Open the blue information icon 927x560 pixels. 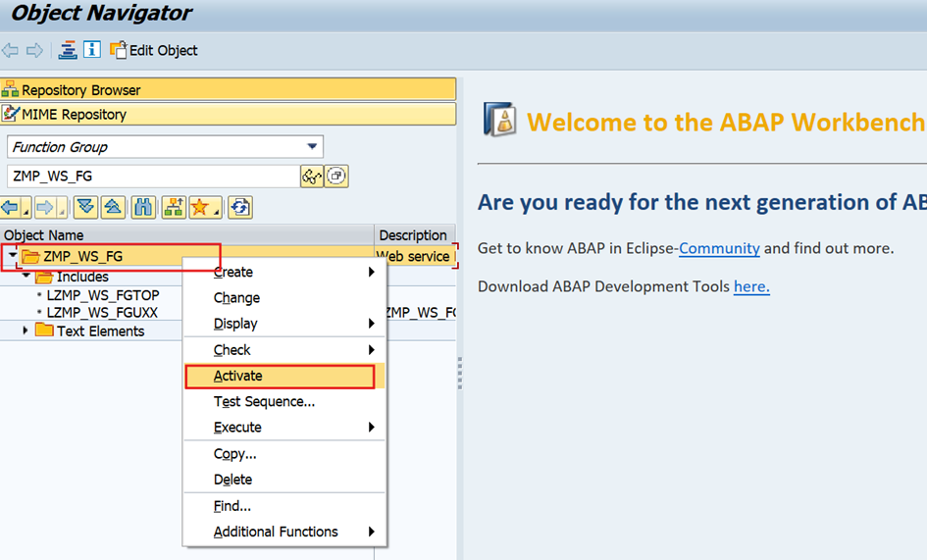click(x=91, y=50)
